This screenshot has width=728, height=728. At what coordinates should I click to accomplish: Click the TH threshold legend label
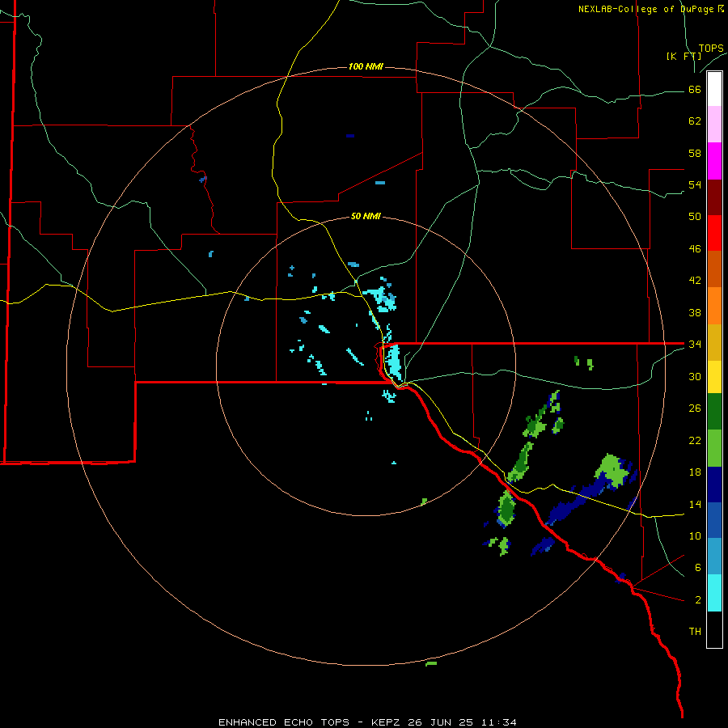(x=695, y=632)
